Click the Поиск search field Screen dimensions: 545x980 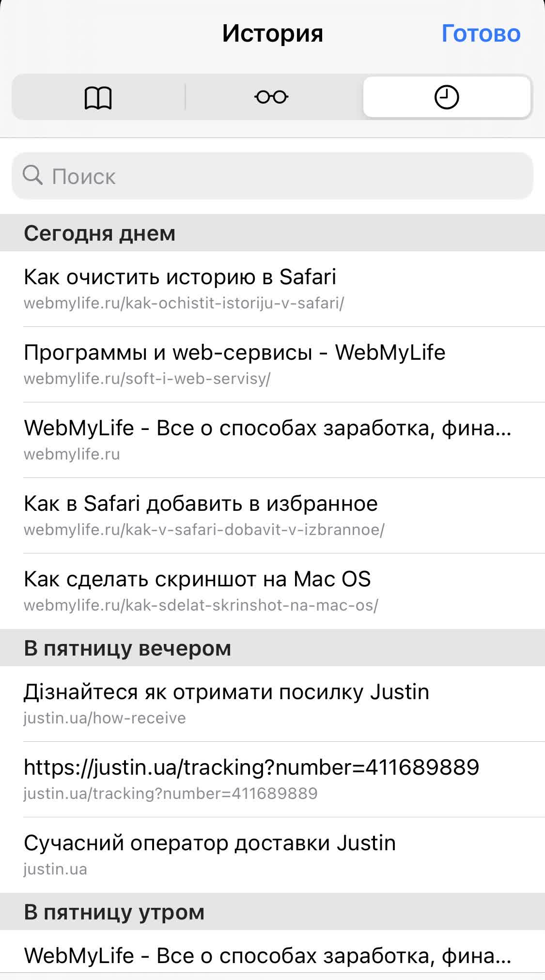[291, 176]
